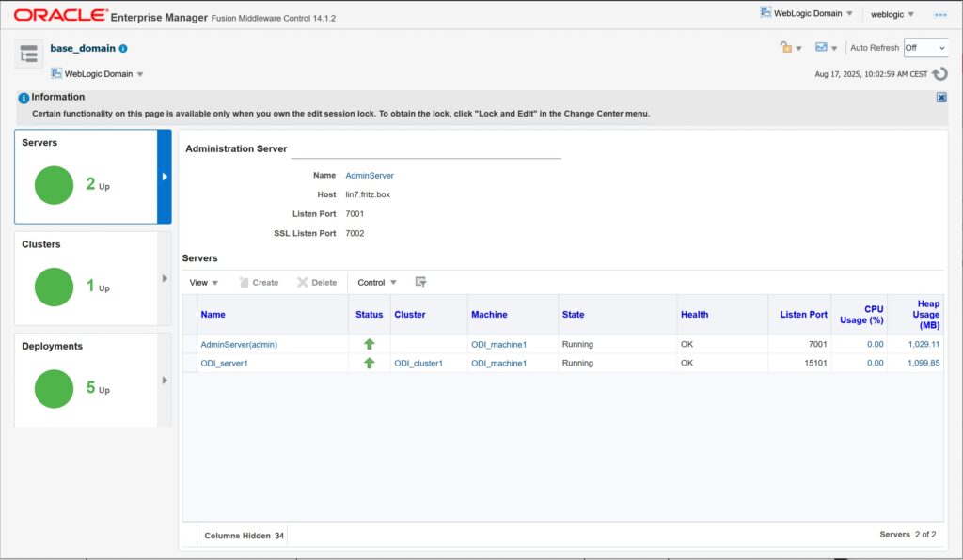Click the Servers 2 of 2 count

908,535
